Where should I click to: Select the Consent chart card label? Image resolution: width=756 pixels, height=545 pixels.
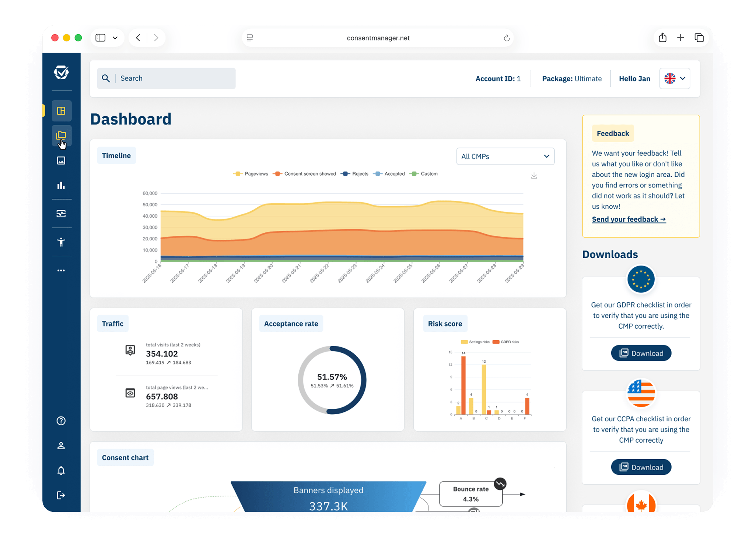pos(125,458)
